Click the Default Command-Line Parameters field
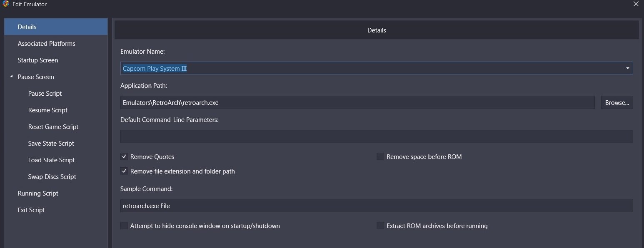Screen dimensions: 644x248 (377, 136)
